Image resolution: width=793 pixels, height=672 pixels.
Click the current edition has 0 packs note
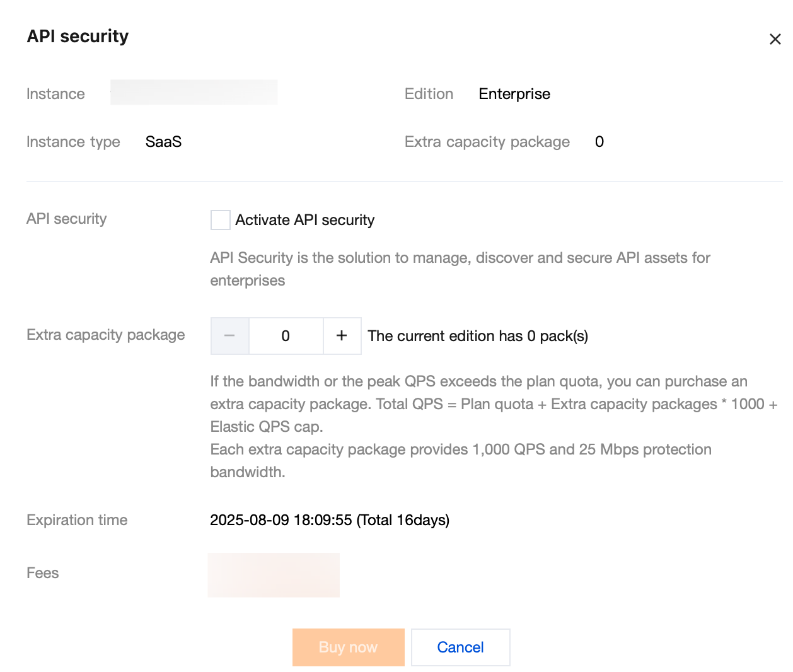477,336
